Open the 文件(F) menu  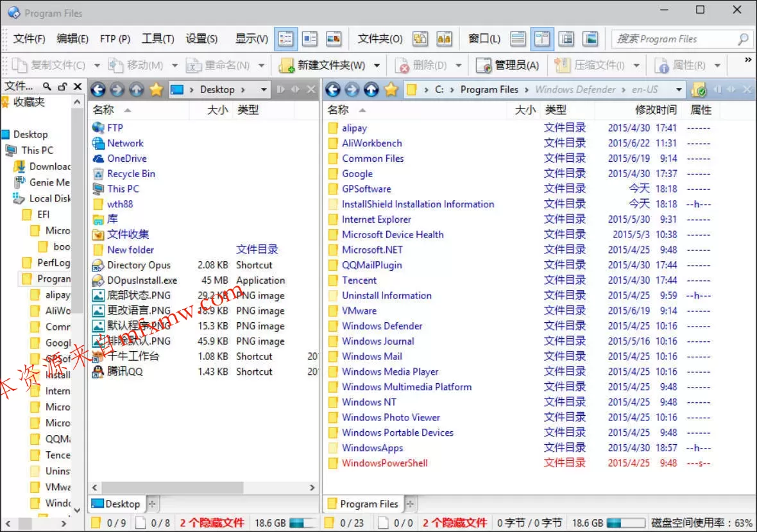point(29,39)
